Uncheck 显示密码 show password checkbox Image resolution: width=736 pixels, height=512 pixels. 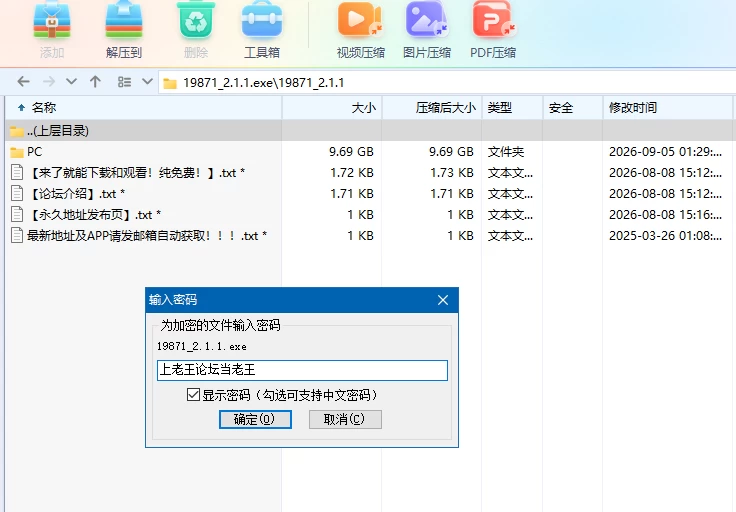click(193, 395)
